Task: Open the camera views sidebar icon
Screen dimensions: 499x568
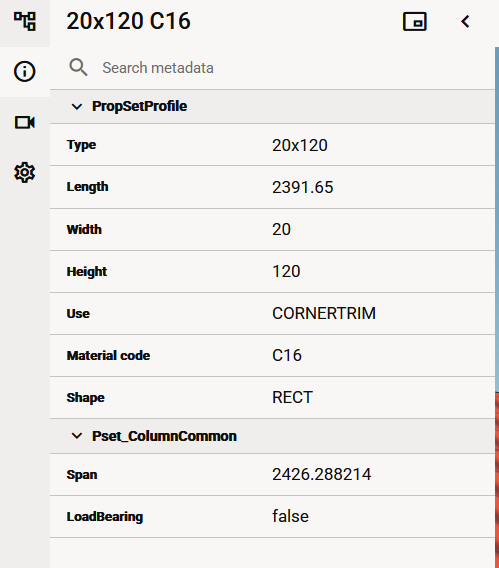Action: pyautogui.click(x=25, y=122)
